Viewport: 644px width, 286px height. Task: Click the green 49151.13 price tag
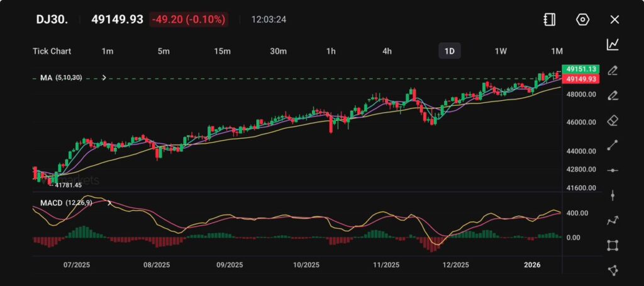581,69
